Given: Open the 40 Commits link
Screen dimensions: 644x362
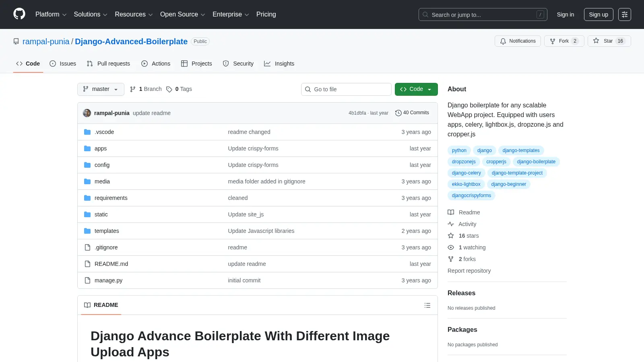Looking at the screenshot, I should pyautogui.click(x=412, y=113).
